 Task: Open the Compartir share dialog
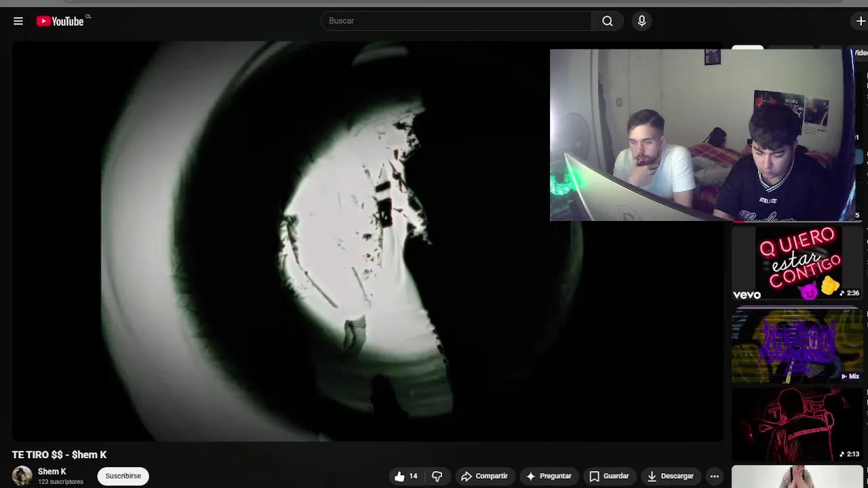(x=484, y=476)
